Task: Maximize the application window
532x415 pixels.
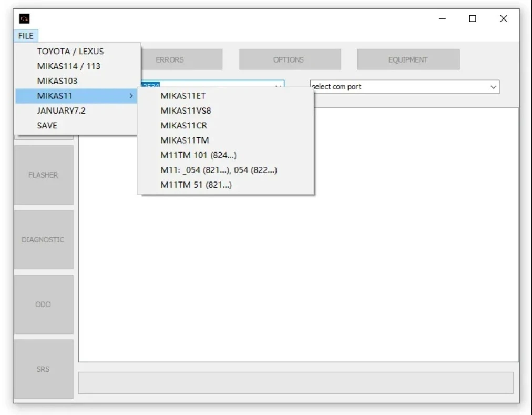Action: pos(473,19)
